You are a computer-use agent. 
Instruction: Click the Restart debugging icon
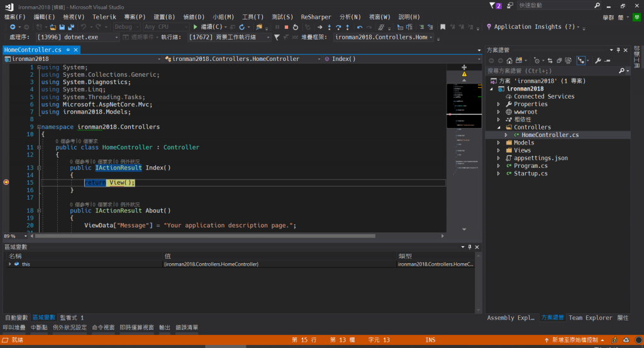(x=296, y=27)
